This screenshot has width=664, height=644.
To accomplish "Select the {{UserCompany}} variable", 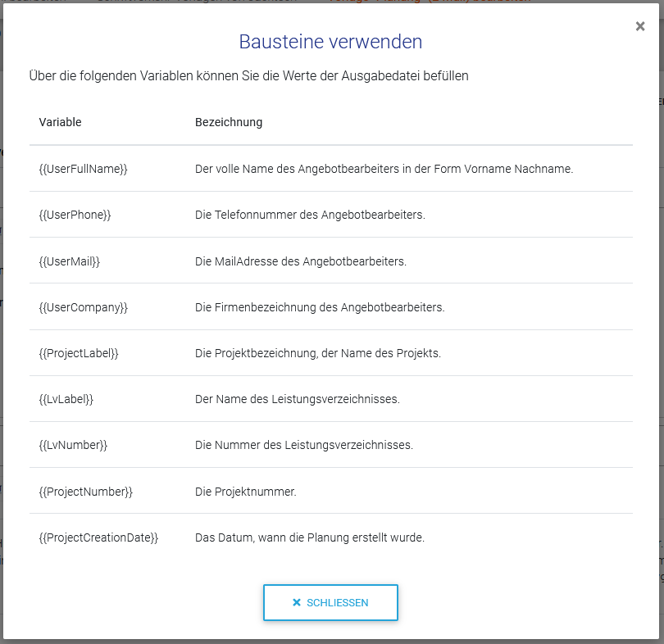I will point(84,307).
